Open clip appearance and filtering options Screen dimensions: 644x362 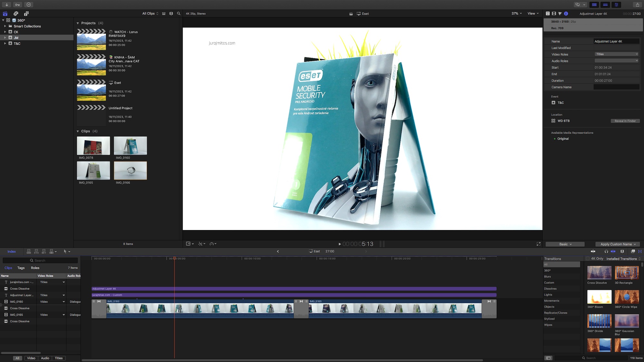click(171, 14)
